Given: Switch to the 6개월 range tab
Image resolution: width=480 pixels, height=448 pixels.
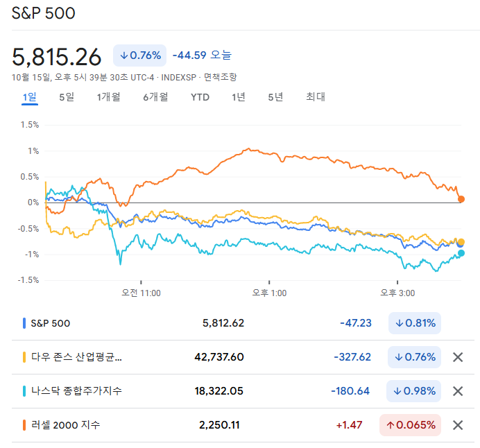Looking at the screenshot, I should tap(155, 97).
